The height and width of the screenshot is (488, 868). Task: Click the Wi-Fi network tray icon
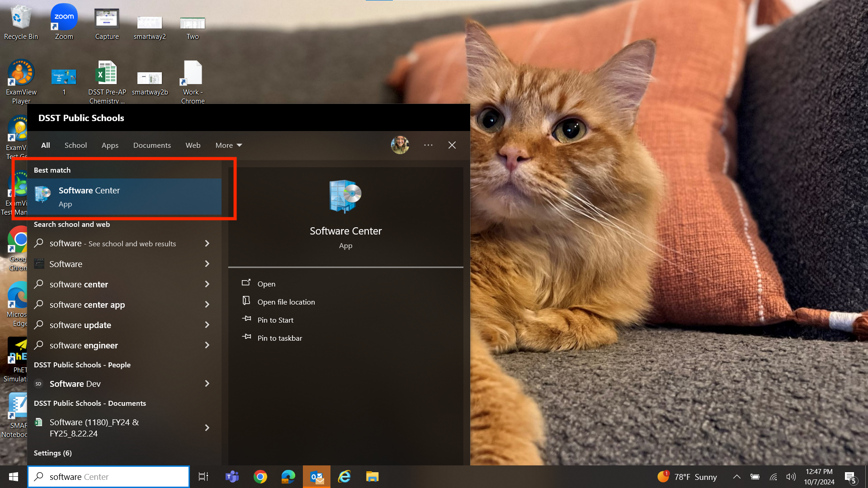774,477
